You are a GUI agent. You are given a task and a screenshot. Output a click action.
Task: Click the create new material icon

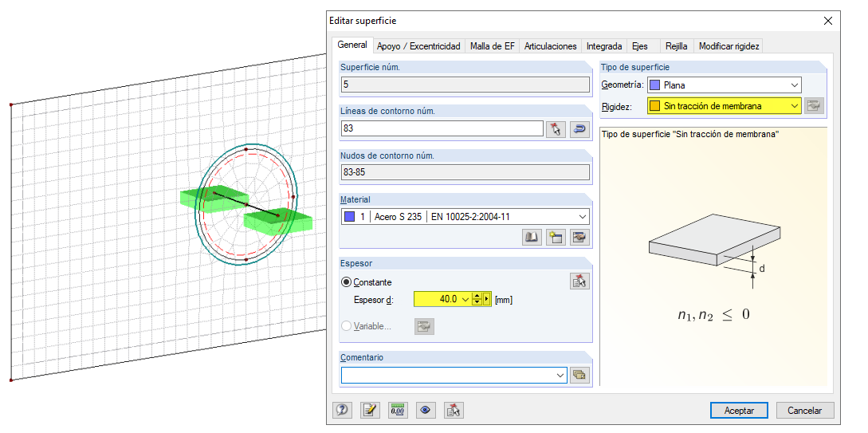pyautogui.click(x=556, y=237)
